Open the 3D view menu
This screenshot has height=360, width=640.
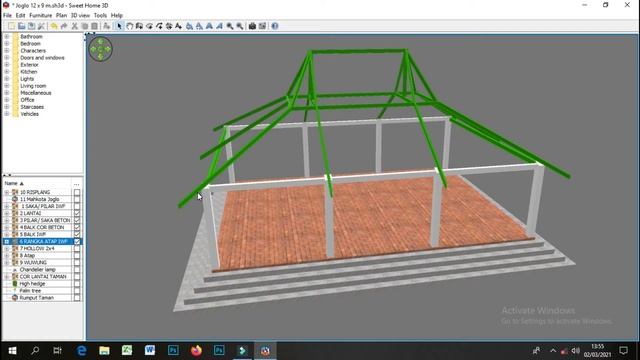(x=80, y=16)
